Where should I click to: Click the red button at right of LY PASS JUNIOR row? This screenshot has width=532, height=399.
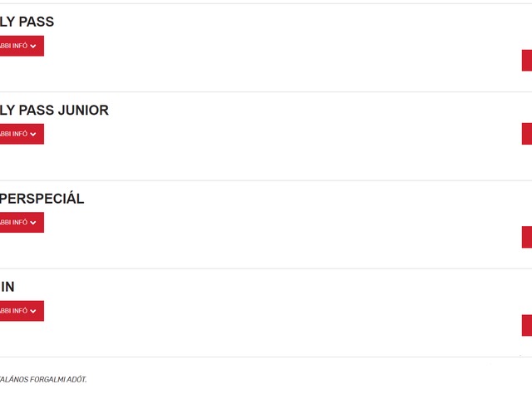coord(527,134)
